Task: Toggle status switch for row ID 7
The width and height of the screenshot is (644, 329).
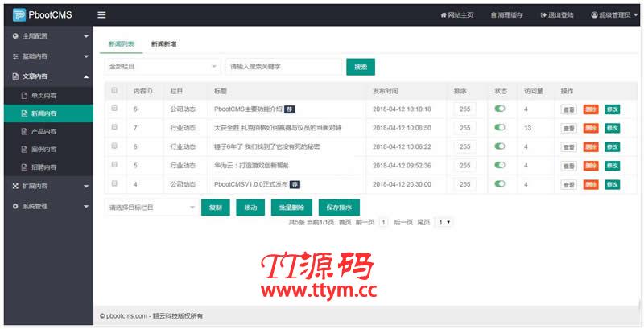Action: point(500,128)
